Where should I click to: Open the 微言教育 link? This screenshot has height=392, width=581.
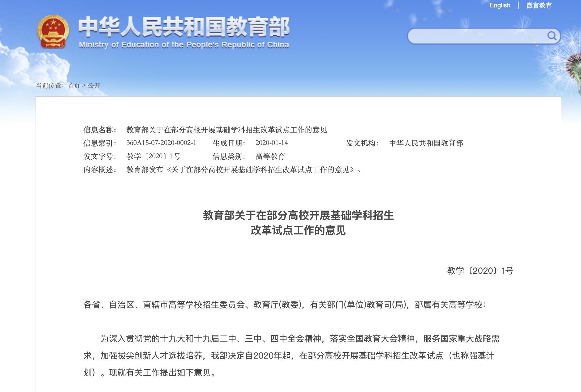point(539,5)
